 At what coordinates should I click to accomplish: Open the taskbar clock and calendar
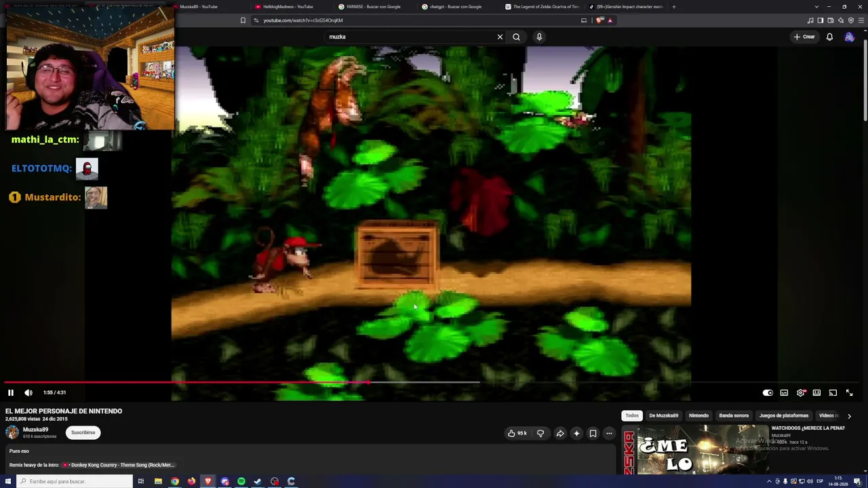click(x=838, y=481)
